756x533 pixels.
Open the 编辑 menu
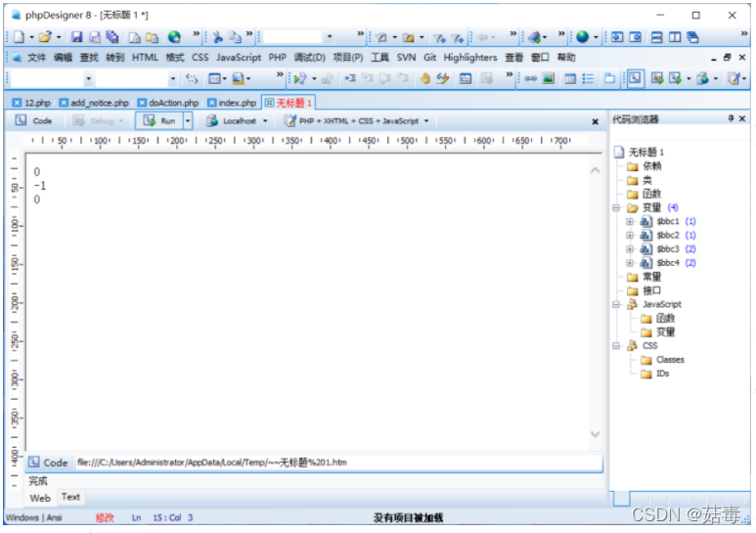coord(63,58)
